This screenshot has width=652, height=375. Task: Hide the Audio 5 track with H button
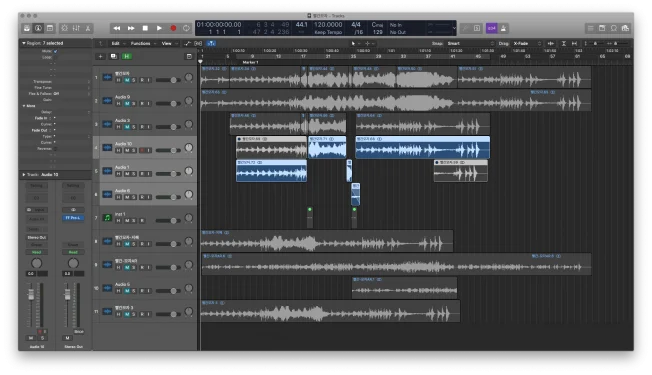click(119, 291)
